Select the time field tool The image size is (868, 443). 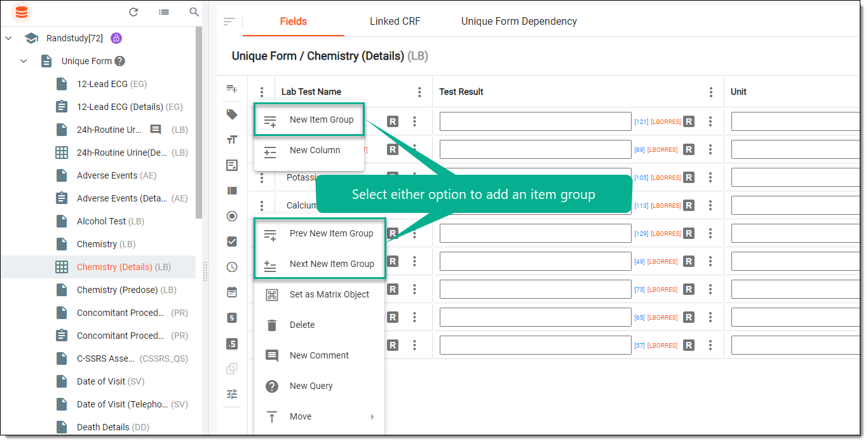232,267
